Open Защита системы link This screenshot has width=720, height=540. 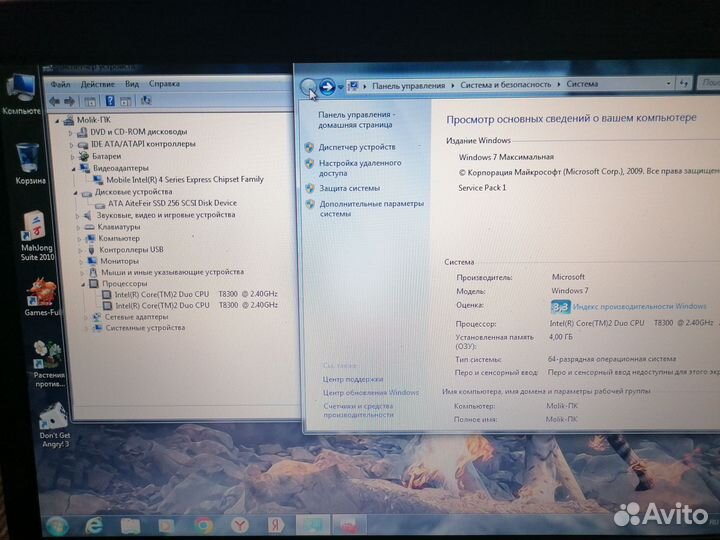click(x=349, y=188)
